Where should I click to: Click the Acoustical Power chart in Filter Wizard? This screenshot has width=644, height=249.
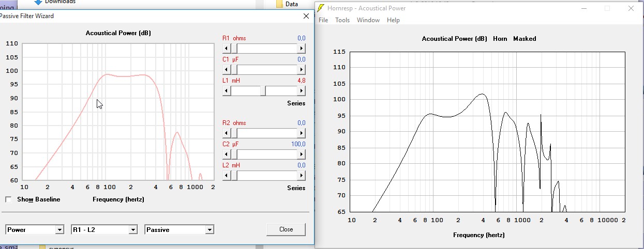(x=118, y=112)
